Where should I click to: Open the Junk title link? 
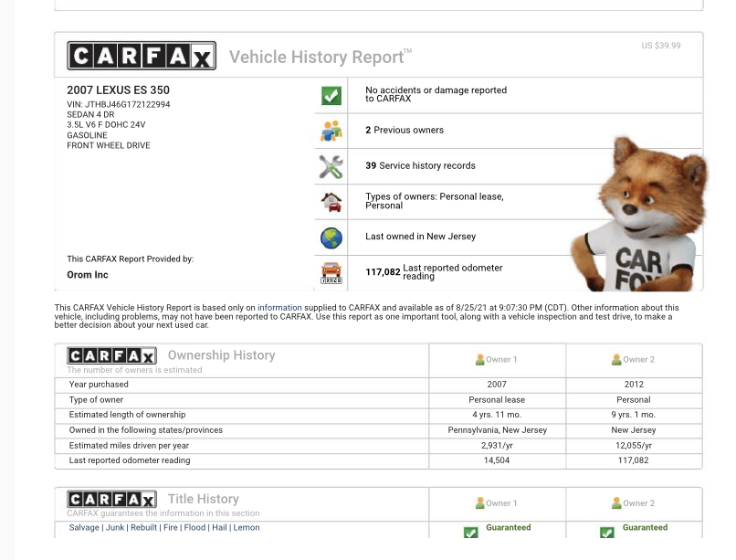tap(115, 528)
